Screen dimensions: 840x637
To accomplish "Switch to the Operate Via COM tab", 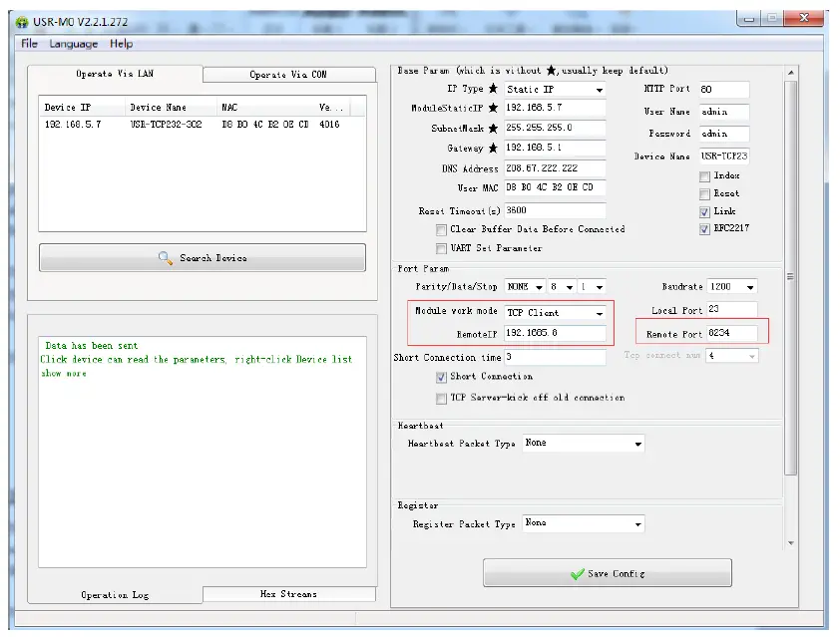I will point(287,74).
